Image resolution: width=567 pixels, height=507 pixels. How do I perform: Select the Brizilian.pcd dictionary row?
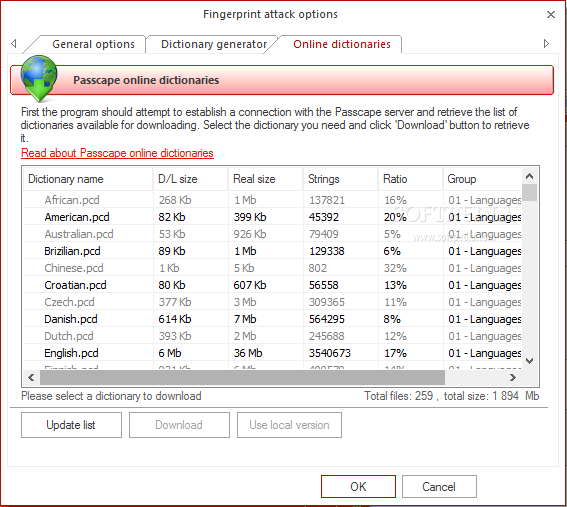click(x=272, y=251)
